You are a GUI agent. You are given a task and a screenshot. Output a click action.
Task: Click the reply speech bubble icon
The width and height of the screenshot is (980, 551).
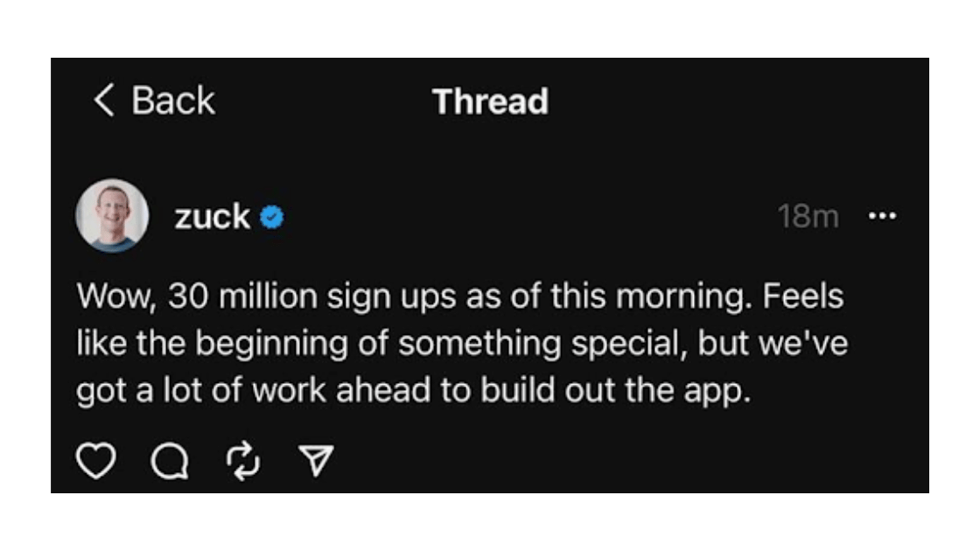click(x=171, y=459)
